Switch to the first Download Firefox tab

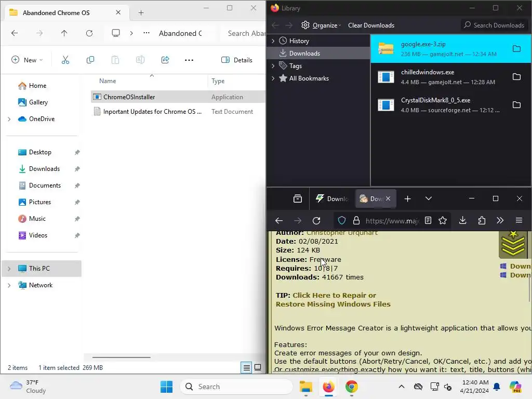point(331,199)
